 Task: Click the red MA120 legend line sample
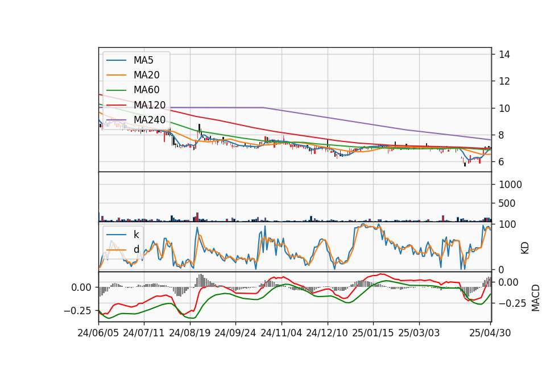click(x=116, y=105)
